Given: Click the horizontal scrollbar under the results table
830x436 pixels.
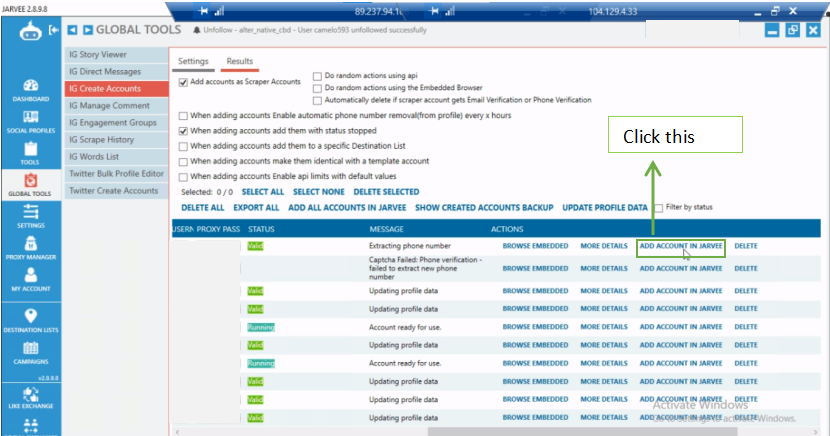Looking at the screenshot, I should pos(582,432).
